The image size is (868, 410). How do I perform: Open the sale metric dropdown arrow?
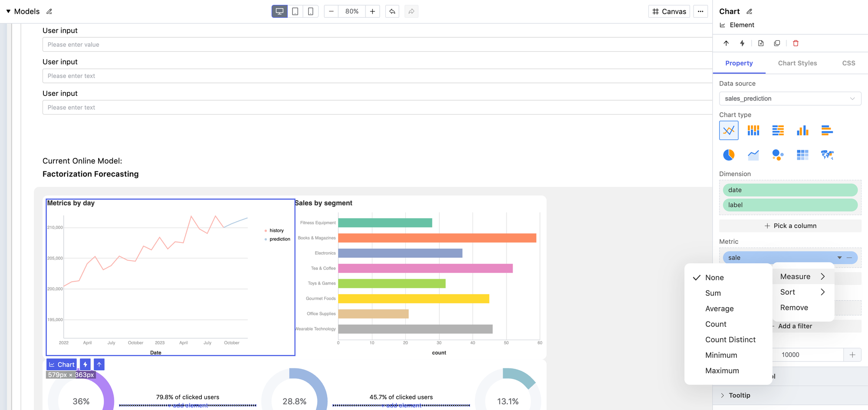pyautogui.click(x=840, y=258)
